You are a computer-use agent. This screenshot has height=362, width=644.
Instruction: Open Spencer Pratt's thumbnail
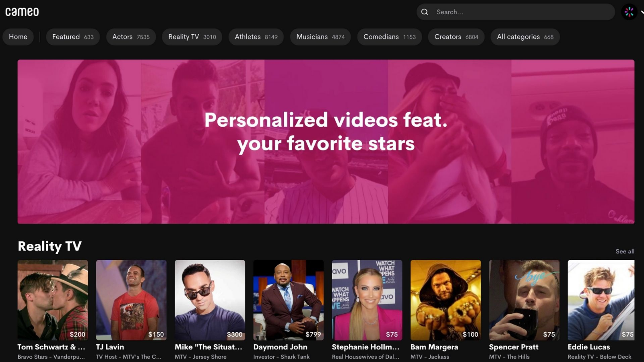point(524,300)
